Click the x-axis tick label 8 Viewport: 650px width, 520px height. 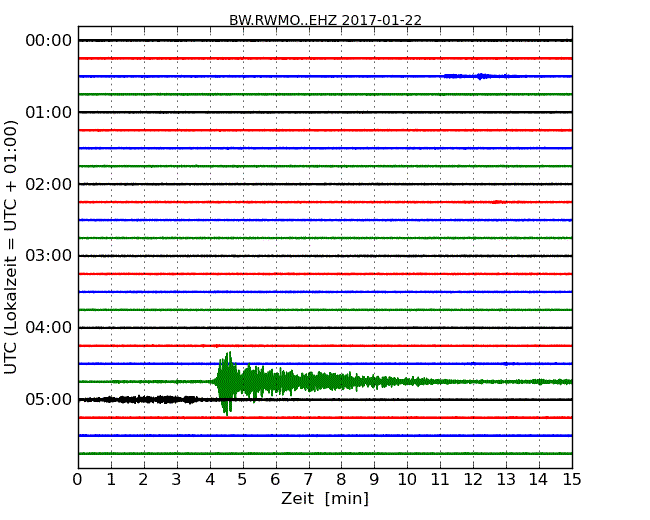tap(341, 480)
